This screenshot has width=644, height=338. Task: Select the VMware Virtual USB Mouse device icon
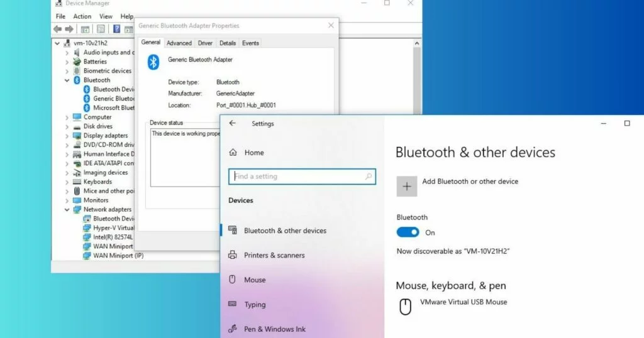tap(406, 307)
